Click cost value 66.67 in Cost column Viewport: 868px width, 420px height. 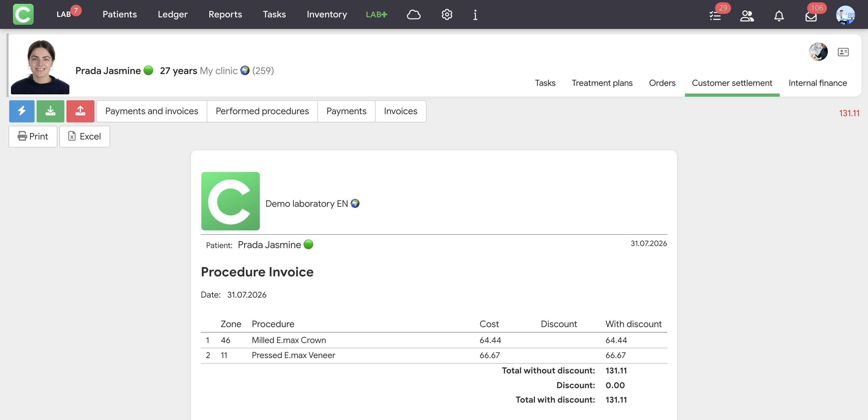tap(490, 355)
